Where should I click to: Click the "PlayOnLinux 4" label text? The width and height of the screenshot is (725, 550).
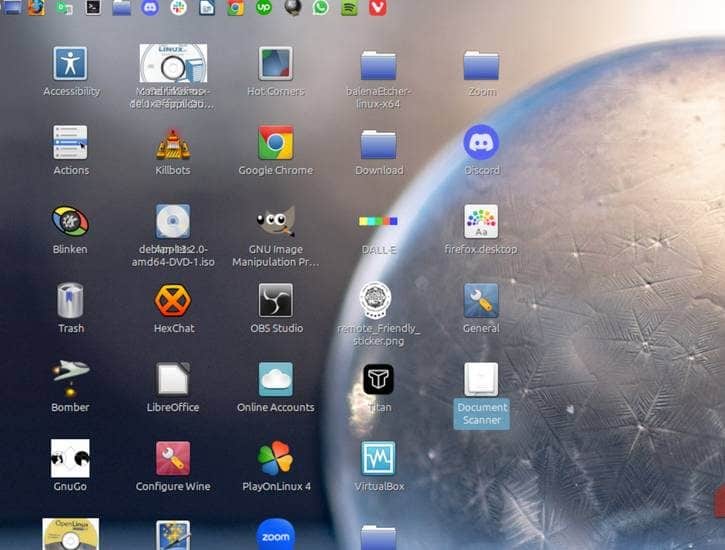coord(276,486)
